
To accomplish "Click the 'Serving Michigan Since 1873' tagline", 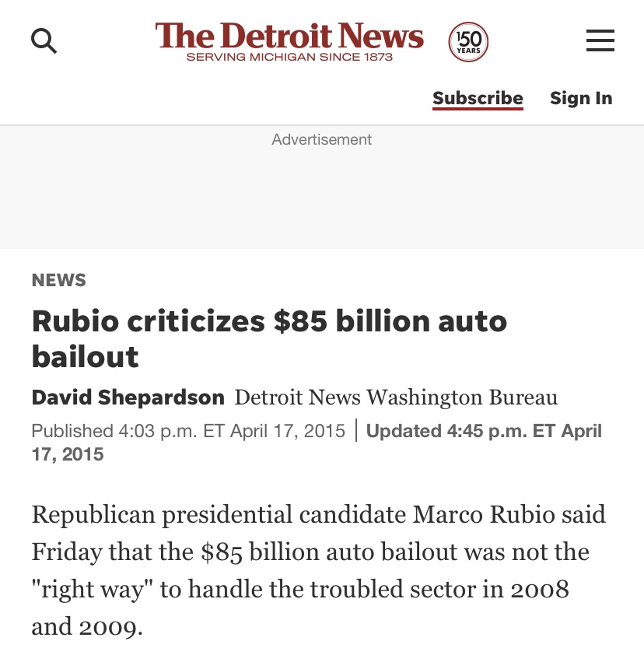I will 289,57.
